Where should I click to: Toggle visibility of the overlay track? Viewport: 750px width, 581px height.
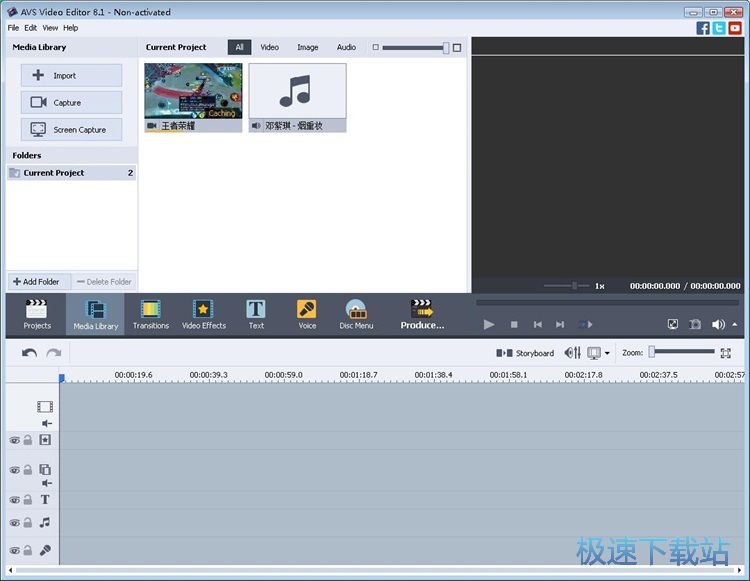pos(15,470)
